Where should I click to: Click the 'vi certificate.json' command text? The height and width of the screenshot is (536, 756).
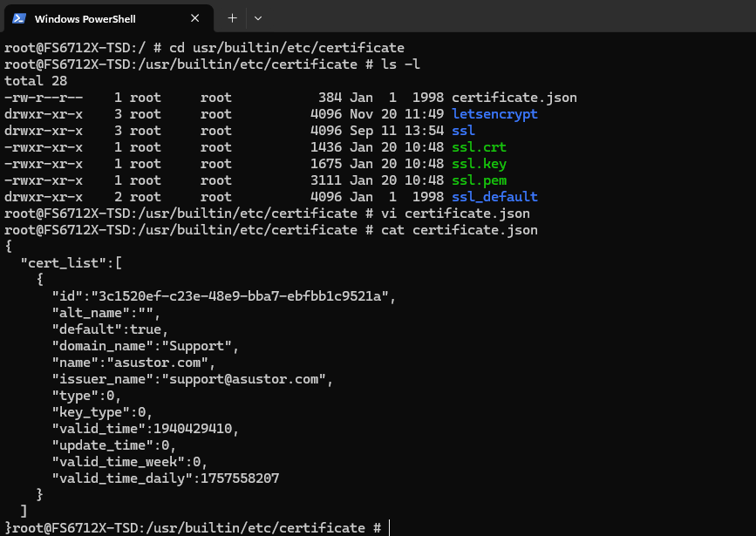(455, 214)
